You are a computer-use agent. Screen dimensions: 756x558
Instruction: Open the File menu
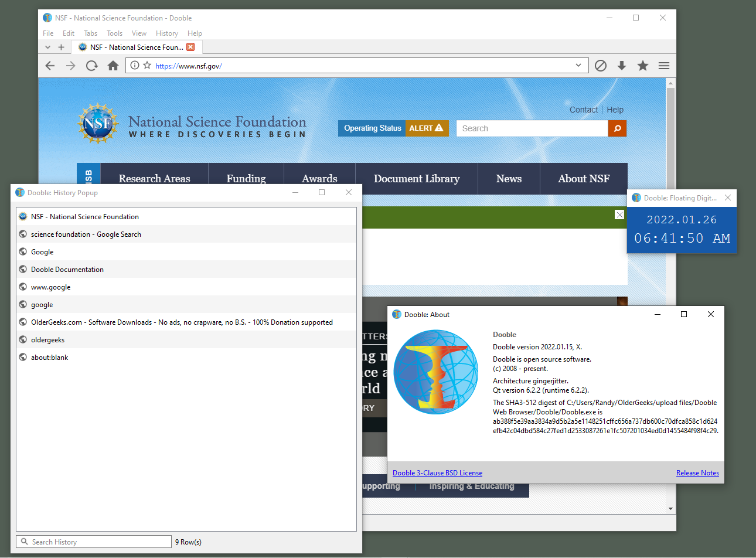point(48,33)
